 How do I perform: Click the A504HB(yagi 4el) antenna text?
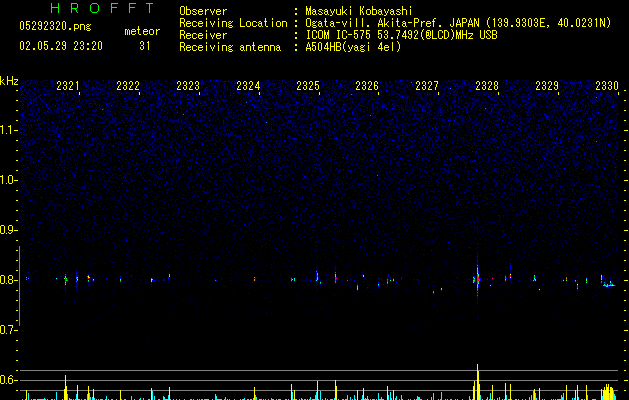[353, 47]
